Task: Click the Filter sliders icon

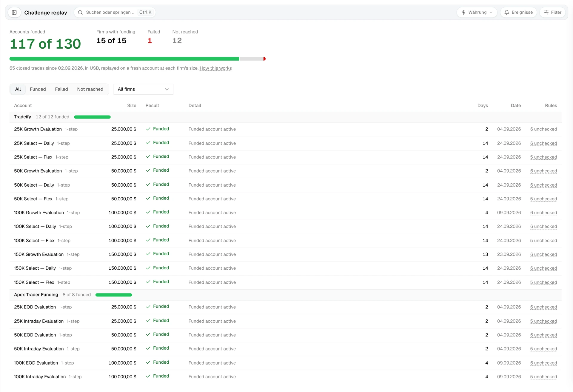Action: [546, 13]
